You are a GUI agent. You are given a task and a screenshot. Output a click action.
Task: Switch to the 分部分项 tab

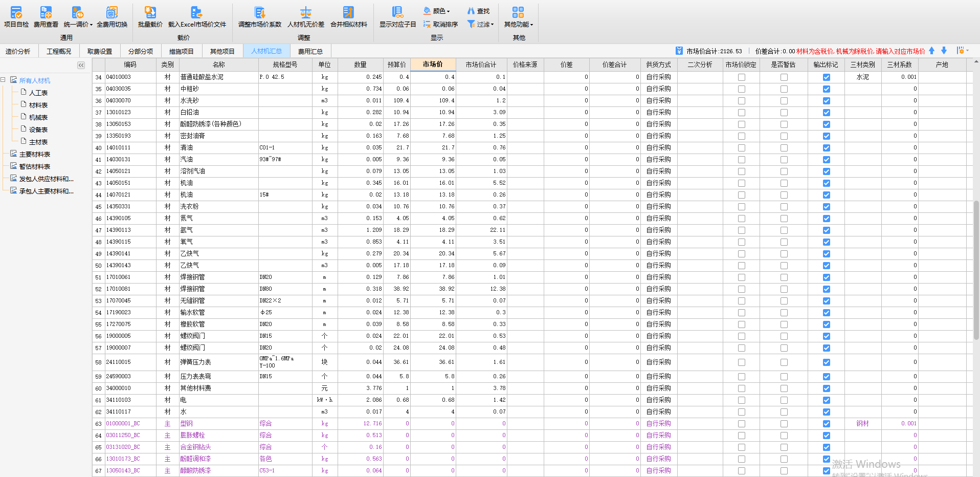[x=141, y=51]
